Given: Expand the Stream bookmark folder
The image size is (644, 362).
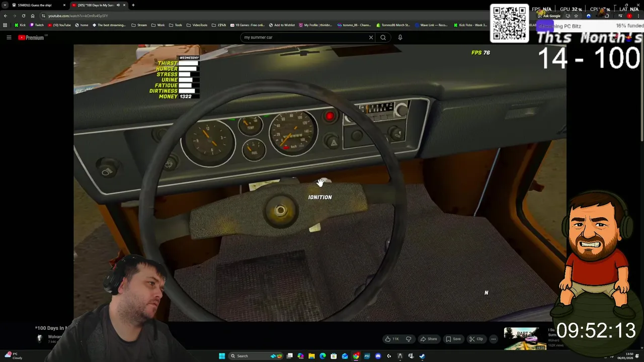Looking at the screenshot, I should [139, 25].
